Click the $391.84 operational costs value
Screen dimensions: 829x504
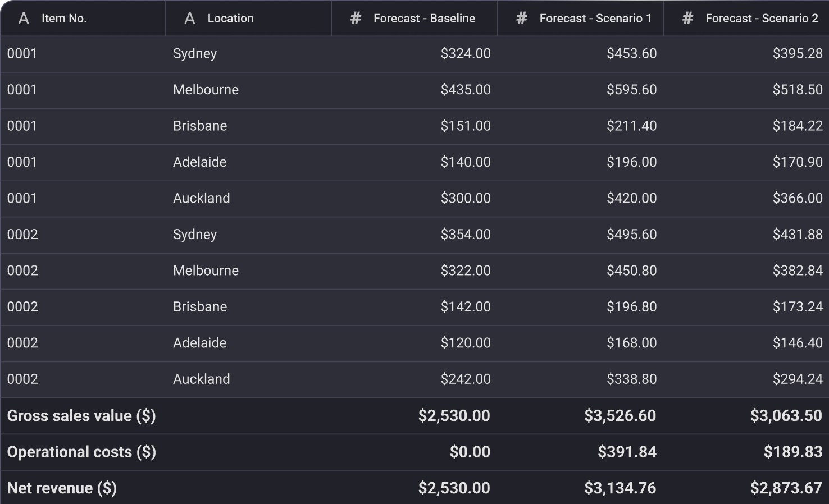[627, 452]
